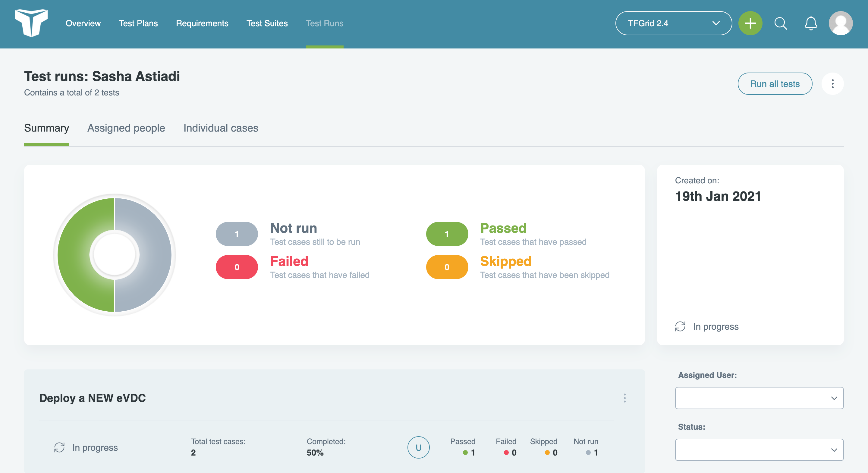Open the test run three-dot options menu
The image size is (868, 473).
832,84
